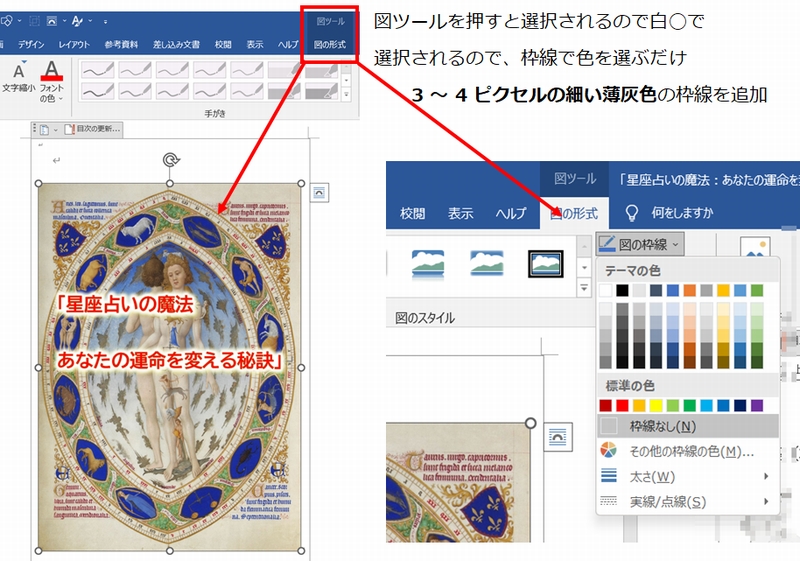
Task: Open the 差し込み文書 ribbon tab
Action: pyautogui.click(x=176, y=45)
